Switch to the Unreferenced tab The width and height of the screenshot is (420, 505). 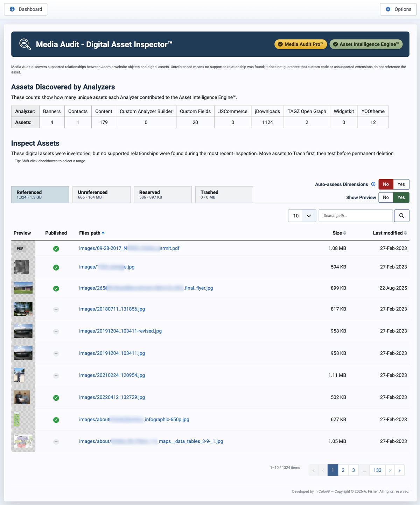tap(101, 195)
